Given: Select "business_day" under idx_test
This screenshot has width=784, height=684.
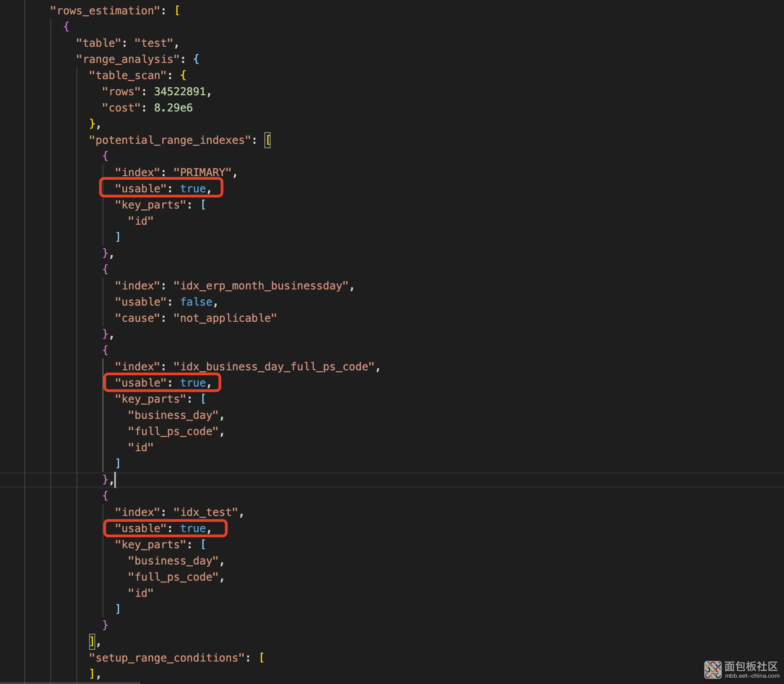Looking at the screenshot, I should pyautogui.click(x=173, y=561).
